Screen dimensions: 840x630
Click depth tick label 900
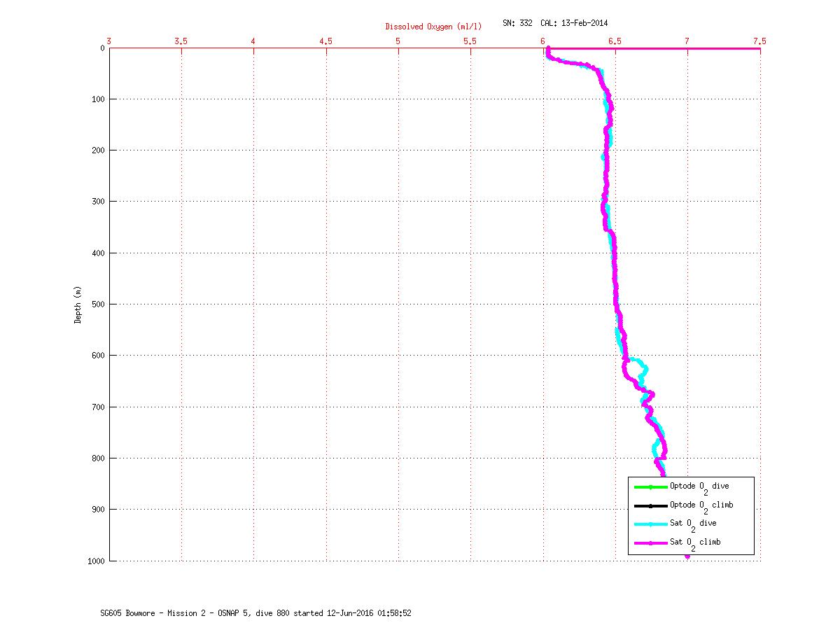point(99,510)
